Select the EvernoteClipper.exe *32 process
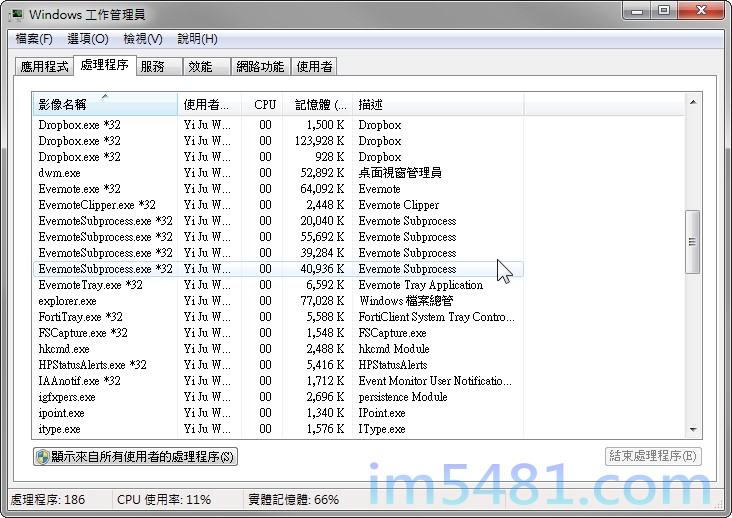The image size is (732, 518). [278, 205]
